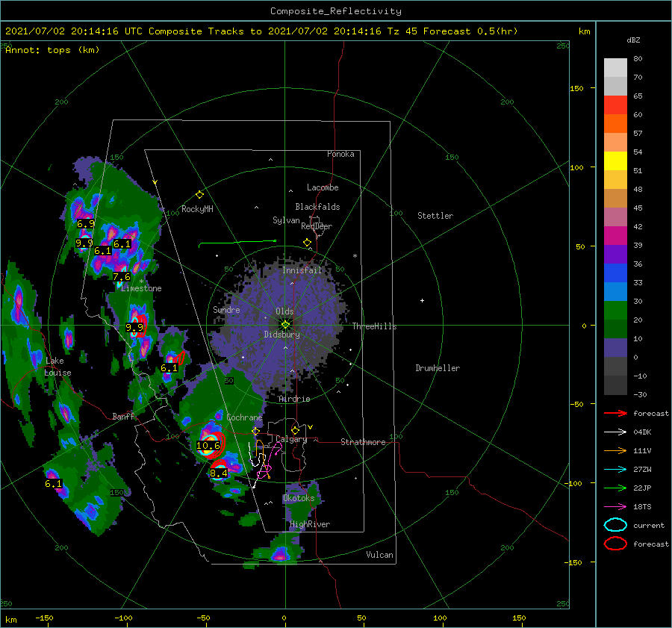Click the 80 dBZ color swatch
The image size is (672, 628).
coord(615,67)
